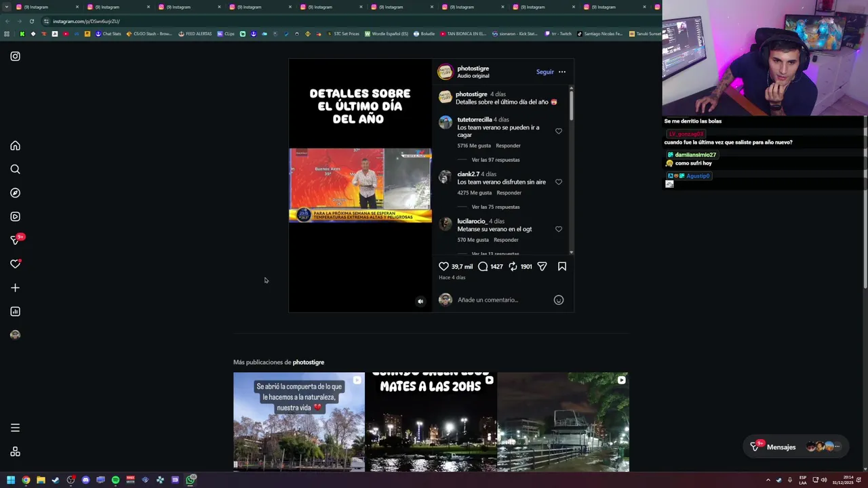Click page vertical scrollbar at right edge

pyautogui.click(x=864, y=203)
